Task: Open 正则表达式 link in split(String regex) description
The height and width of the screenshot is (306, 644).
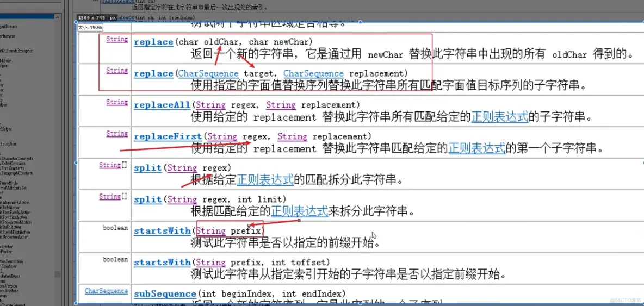Action: click(265, 180)
